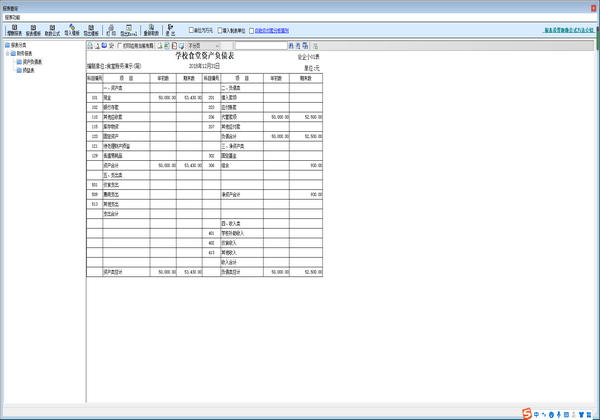The width and height of the screenshot is (600, 420).
Task: Collapse the 财务报表 tree folder
Action: [12, 54]
